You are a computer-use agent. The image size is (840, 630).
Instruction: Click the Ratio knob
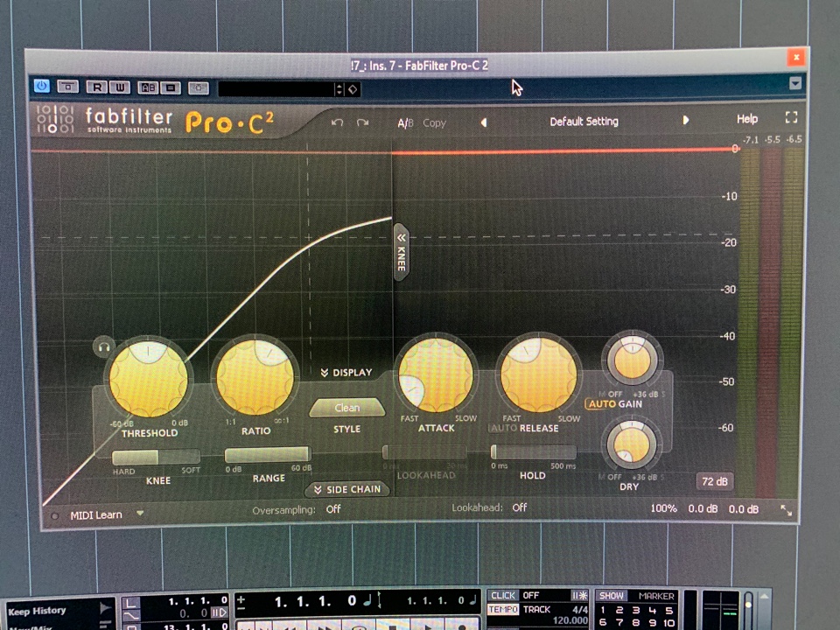click(255, 376)
